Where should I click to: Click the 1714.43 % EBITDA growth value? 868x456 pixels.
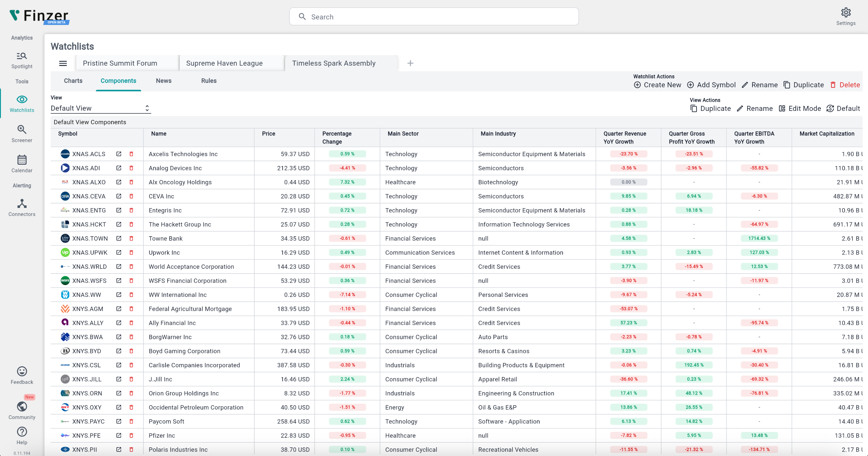(x=759, y=238)
